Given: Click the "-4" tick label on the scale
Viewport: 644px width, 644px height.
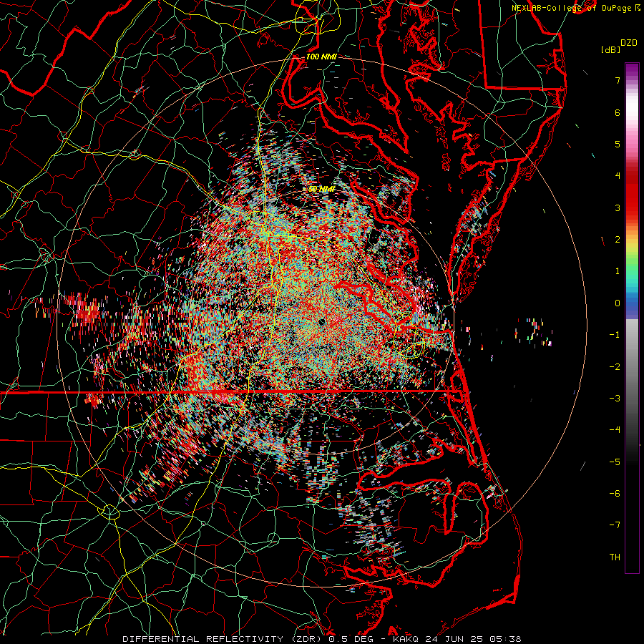Looking at the screenshot, I should coord(615,430).
